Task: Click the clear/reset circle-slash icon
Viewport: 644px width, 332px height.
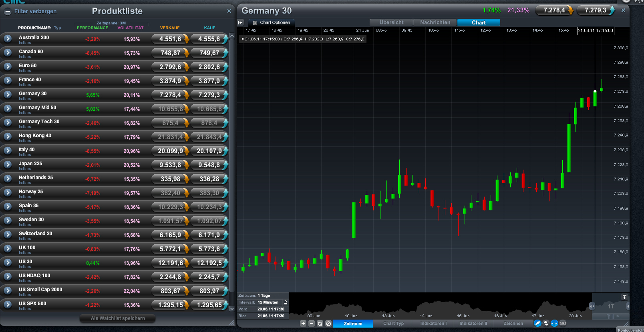Action: 328,324
